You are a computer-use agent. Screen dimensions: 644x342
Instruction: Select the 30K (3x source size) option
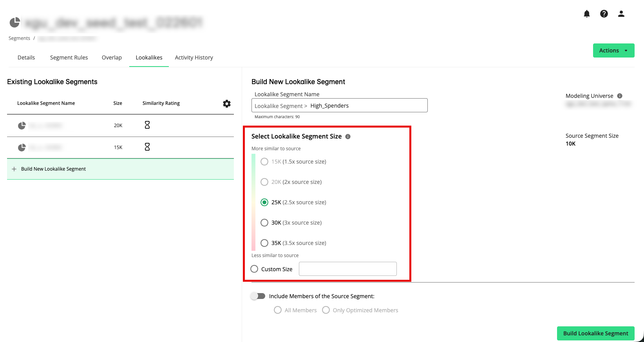tap(264, 223)
